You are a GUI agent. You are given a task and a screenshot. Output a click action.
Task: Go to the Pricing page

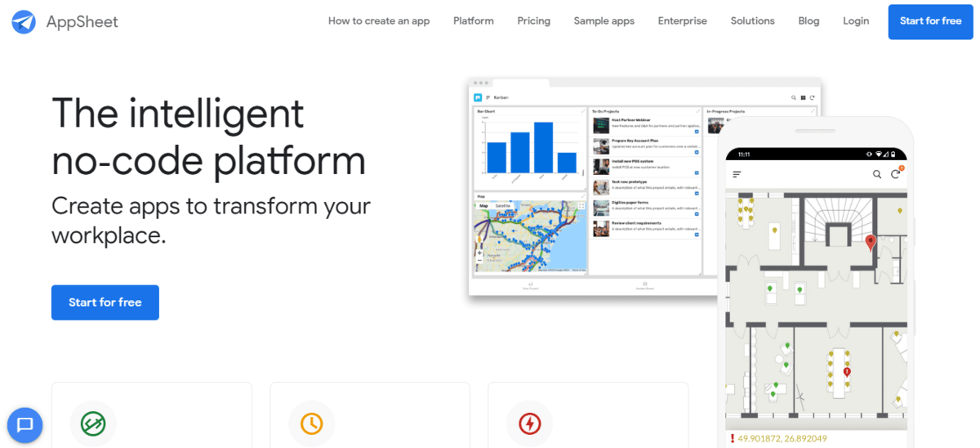tap(534, 21)
